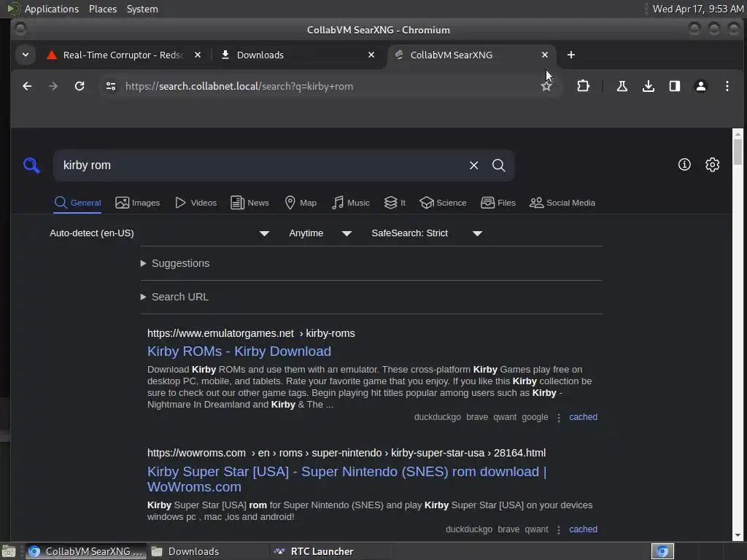The image size is (747, 560).
Task: Select the Social Media category
Action: pos(562,203)
